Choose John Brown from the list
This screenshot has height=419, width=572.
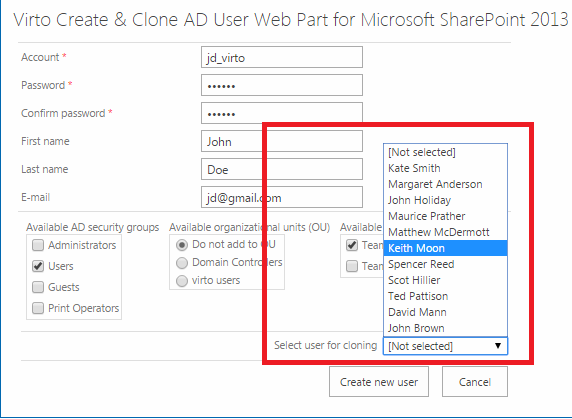tap(445, 328)
